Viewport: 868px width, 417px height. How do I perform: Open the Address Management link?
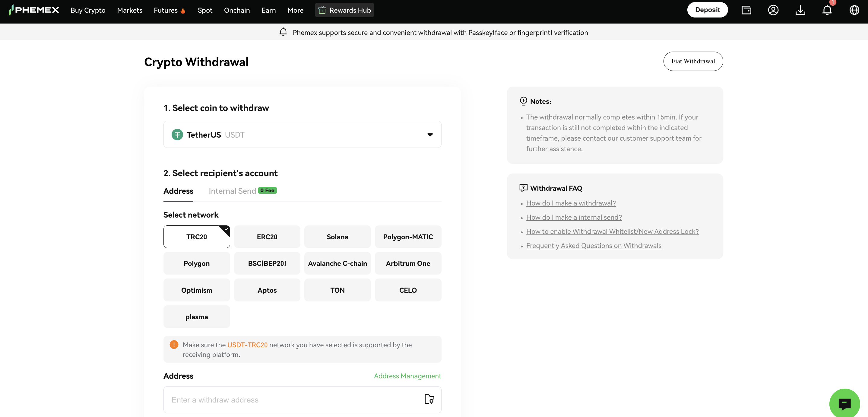(407, 376)
